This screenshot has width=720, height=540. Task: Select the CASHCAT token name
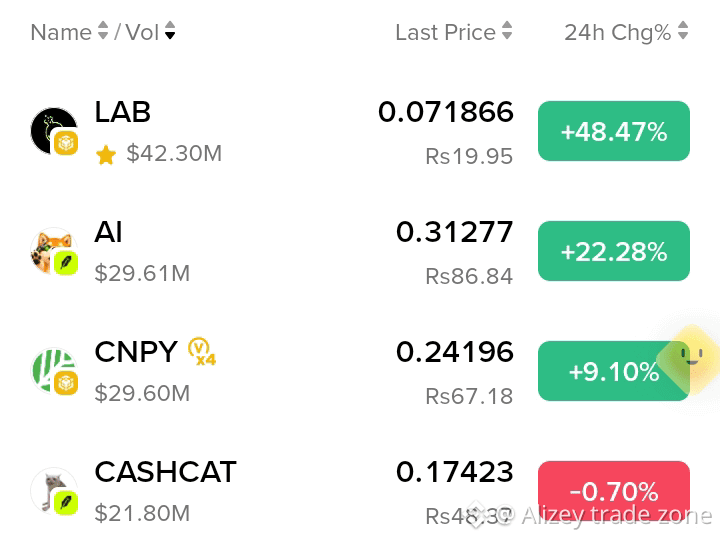tap(165, 472)
